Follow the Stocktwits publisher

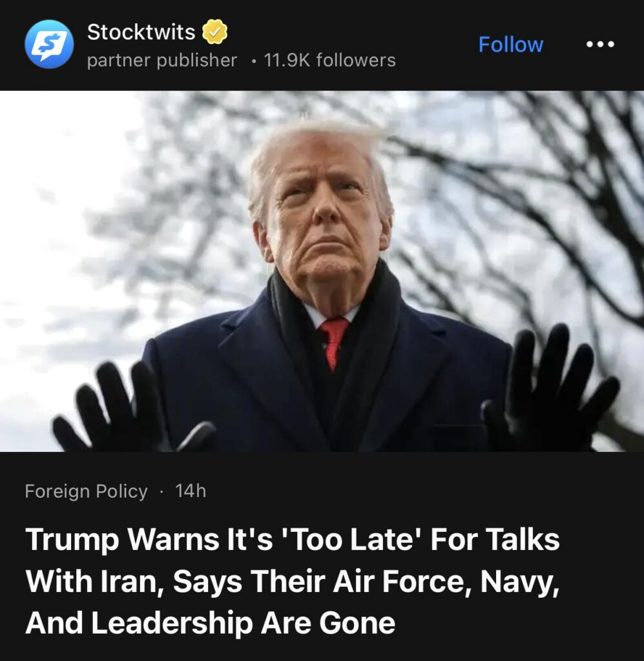(x=511, y=45)
